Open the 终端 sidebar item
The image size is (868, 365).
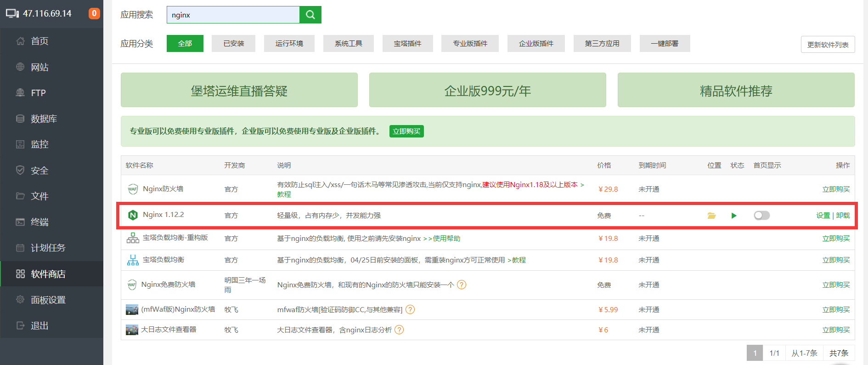click(51, 222)
